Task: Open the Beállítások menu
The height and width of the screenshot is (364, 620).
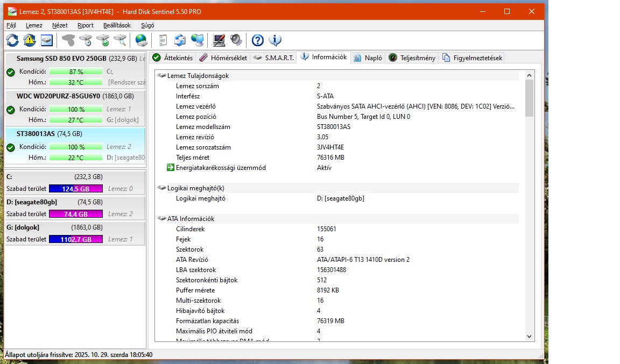Action: (x=117, y=25)
